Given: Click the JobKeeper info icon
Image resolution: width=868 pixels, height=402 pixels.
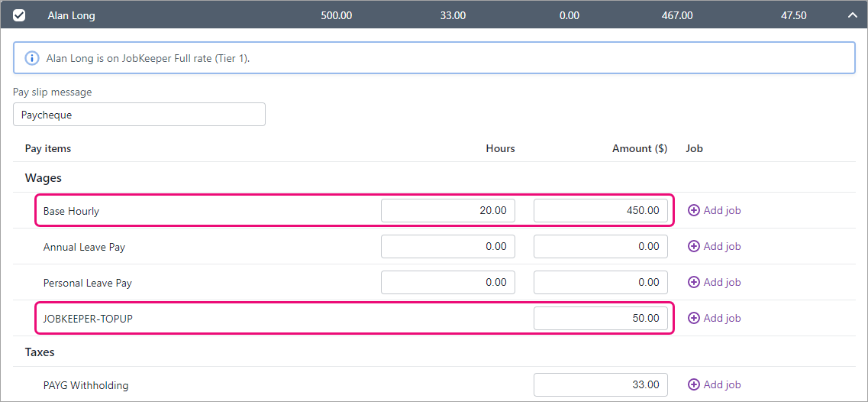Looking at the screenshot, I should (x=32, y=58).
